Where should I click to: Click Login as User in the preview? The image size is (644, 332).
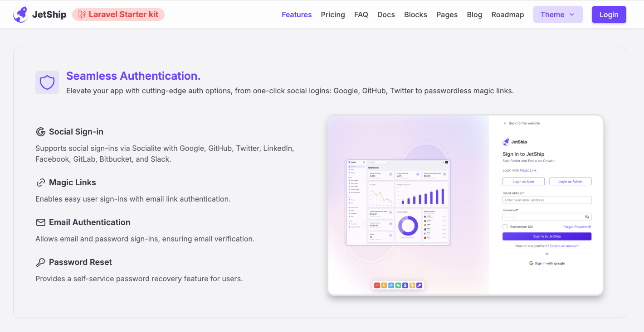[523, 181]
